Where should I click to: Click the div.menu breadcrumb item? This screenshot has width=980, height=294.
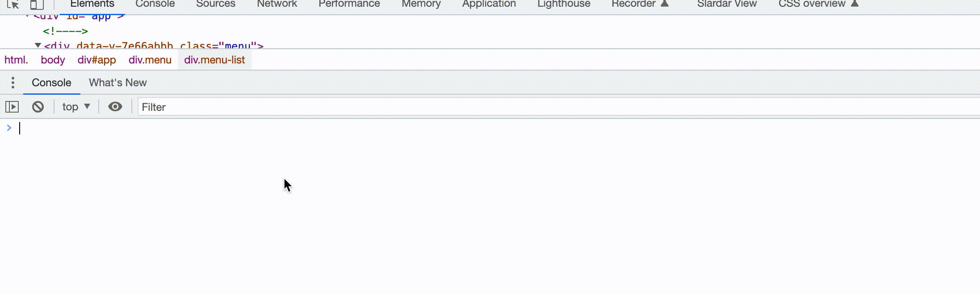click(150, 60)
